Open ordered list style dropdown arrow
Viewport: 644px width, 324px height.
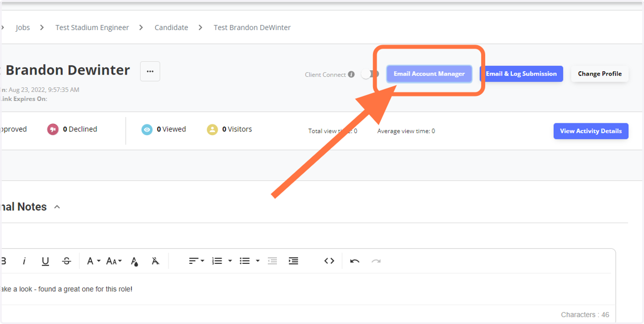230,261
